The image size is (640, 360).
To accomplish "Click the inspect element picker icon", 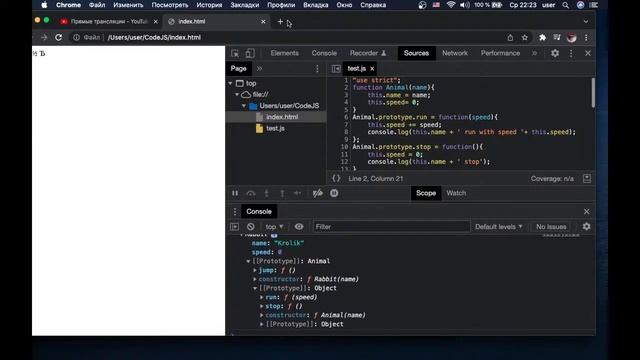I will click(x=235, y=53).
